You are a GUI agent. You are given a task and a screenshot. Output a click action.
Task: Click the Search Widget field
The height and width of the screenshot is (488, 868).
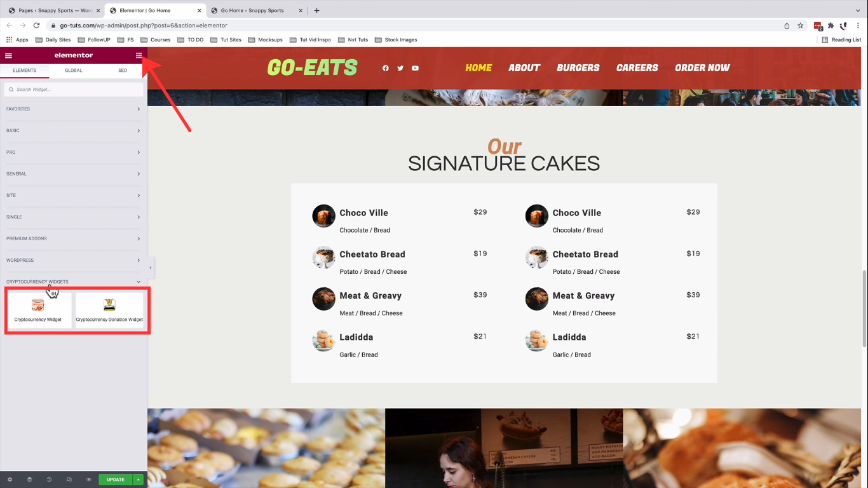click(x=74, y=90)
